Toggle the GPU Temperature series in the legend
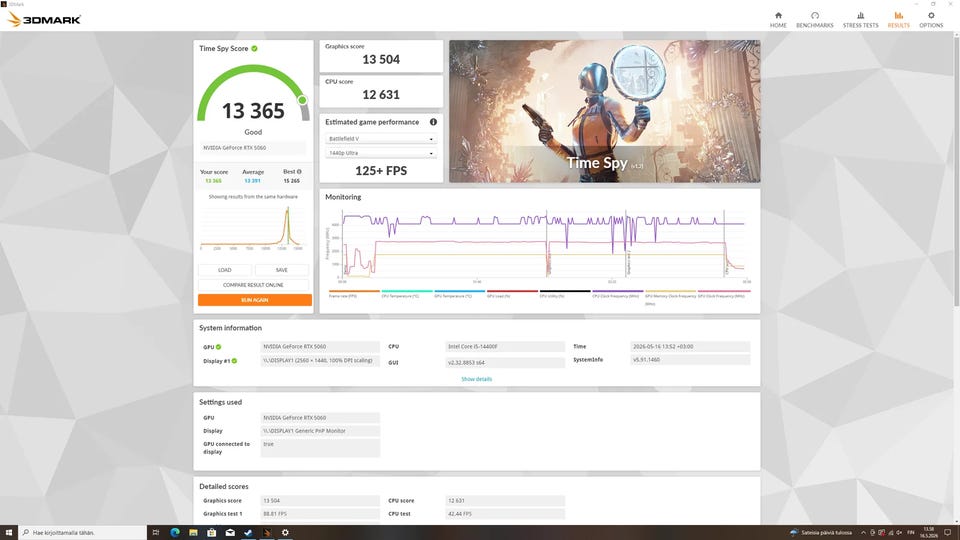 pyautogui.click(x=459, y=294)
